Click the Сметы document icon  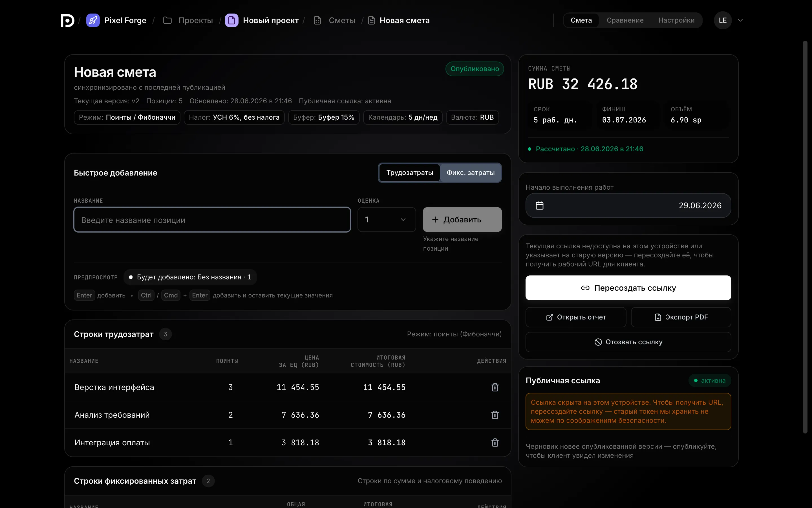click(x=317, y=21)
